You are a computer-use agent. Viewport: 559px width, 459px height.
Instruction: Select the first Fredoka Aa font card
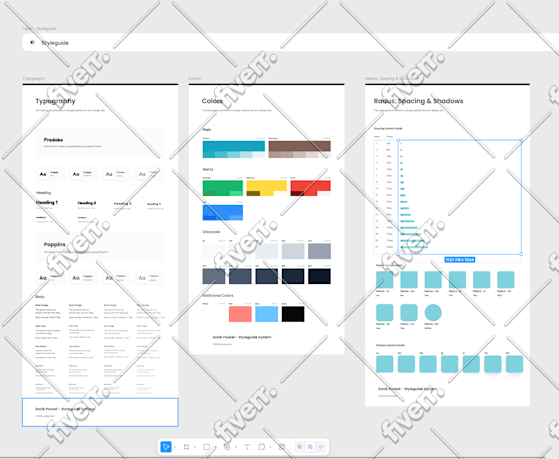click(x=50, y=174)
